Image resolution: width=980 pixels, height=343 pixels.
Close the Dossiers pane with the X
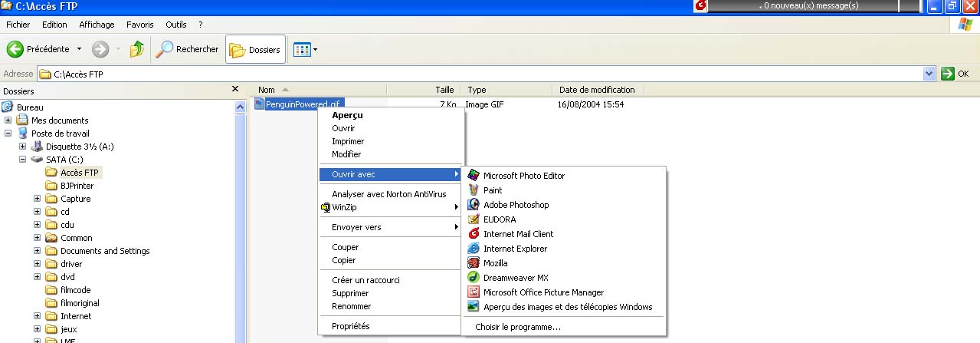click(x=235, y=90)
